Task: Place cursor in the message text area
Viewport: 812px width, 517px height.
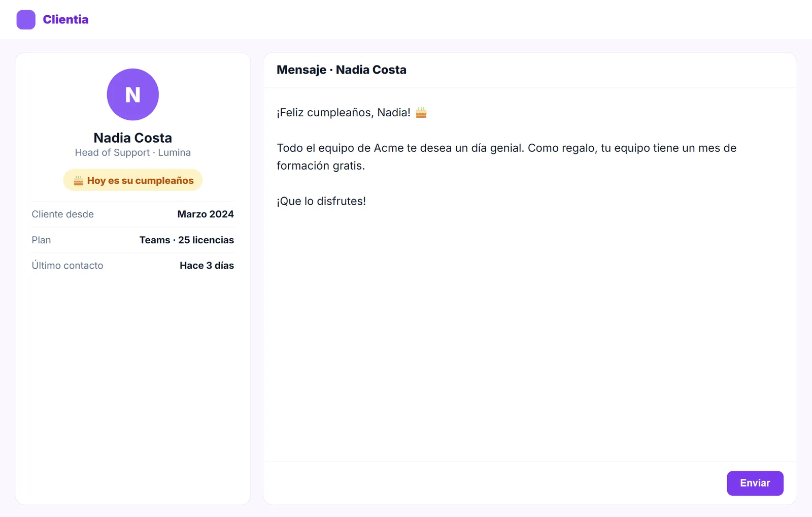Action: tap(530, 274)
